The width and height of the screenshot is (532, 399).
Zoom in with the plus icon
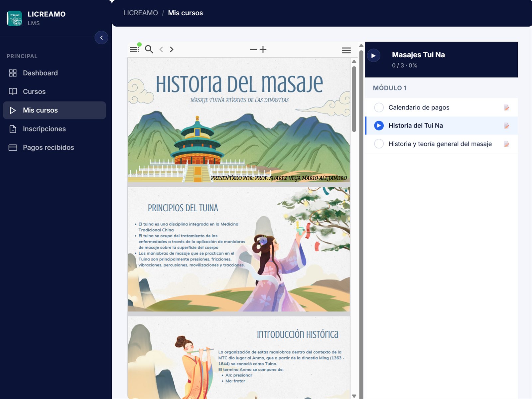[263, 49]
